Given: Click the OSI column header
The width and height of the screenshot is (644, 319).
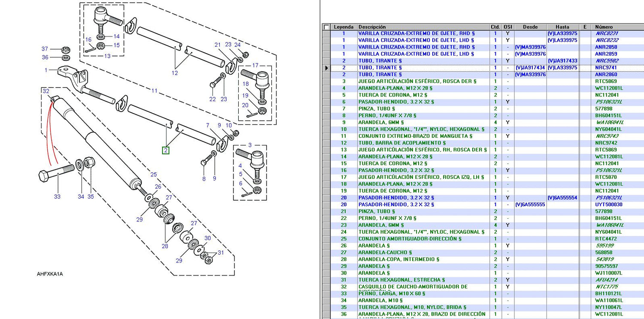Looking at the screenshot, I should coord(507,27).
